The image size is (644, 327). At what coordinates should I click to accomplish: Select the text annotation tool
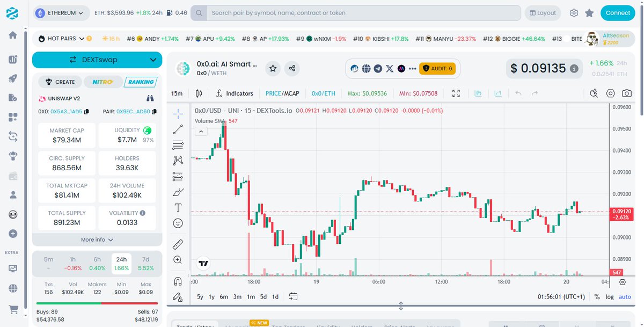tap(178, 207)
